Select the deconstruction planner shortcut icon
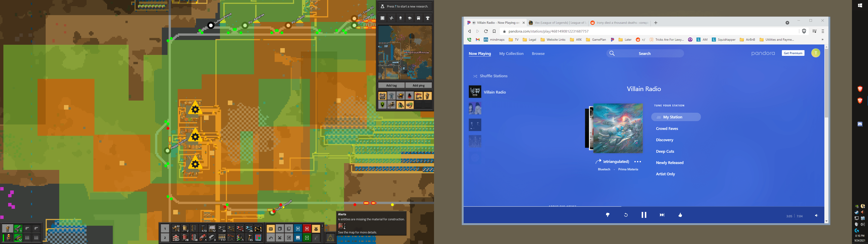 [307, 228]
